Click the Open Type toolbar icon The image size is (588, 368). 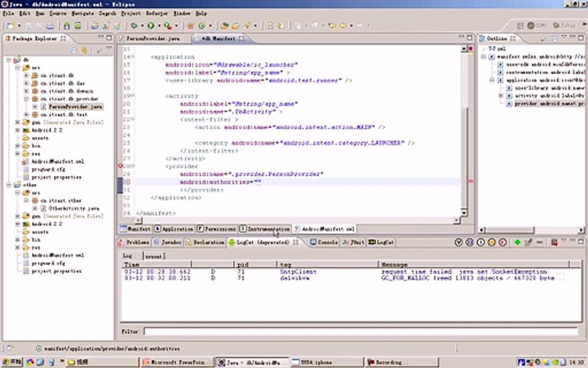tap(224, 26)
